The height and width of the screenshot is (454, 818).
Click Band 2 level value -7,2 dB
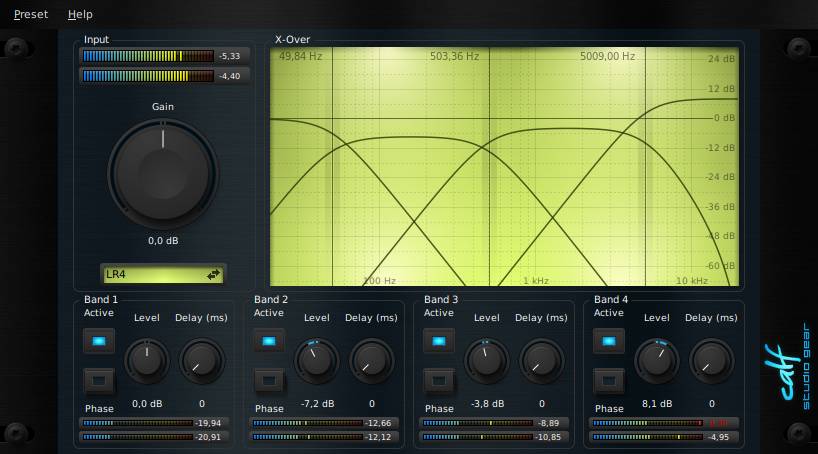(317, 404)
